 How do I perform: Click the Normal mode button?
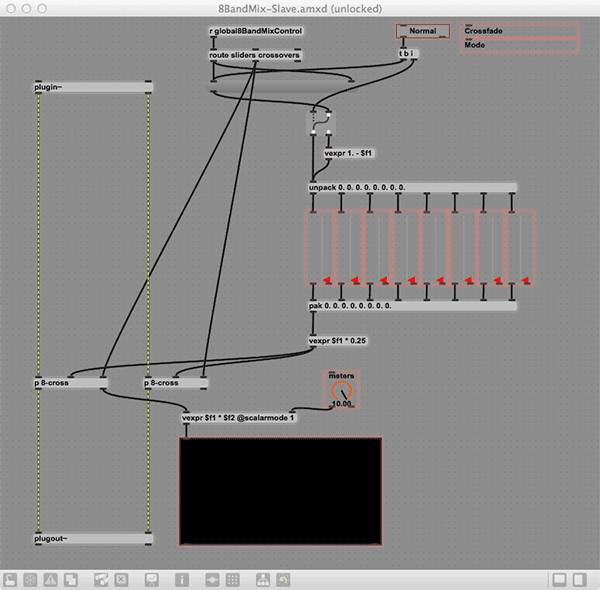422,31
